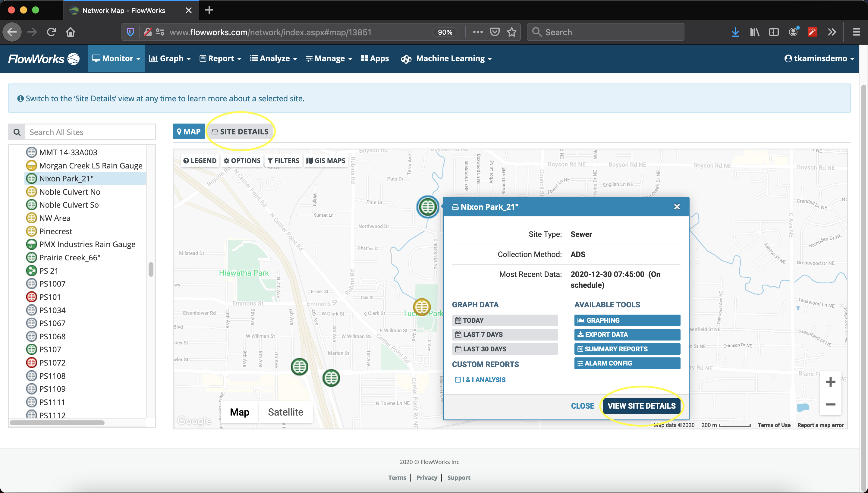Switch map to Satellite view
The width and height of the screenshot is (868, 493).
[285, 412]
